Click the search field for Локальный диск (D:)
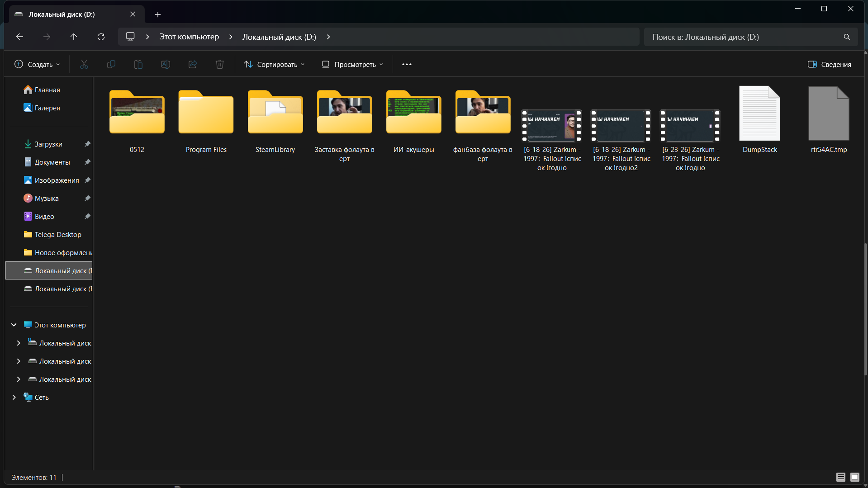 tap(751, 37)
